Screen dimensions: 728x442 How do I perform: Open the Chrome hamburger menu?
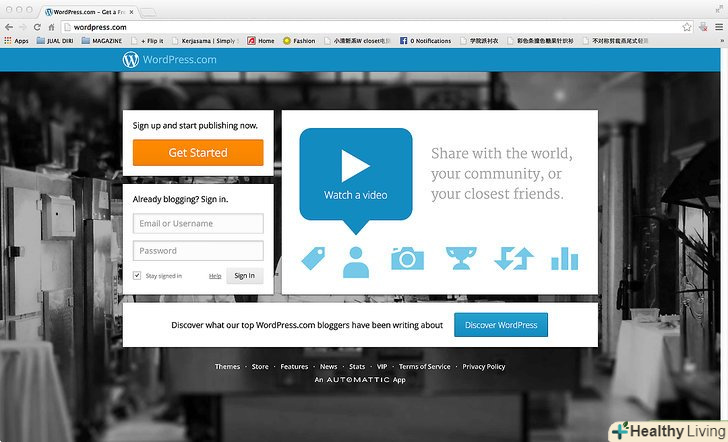tap(719, 27)
